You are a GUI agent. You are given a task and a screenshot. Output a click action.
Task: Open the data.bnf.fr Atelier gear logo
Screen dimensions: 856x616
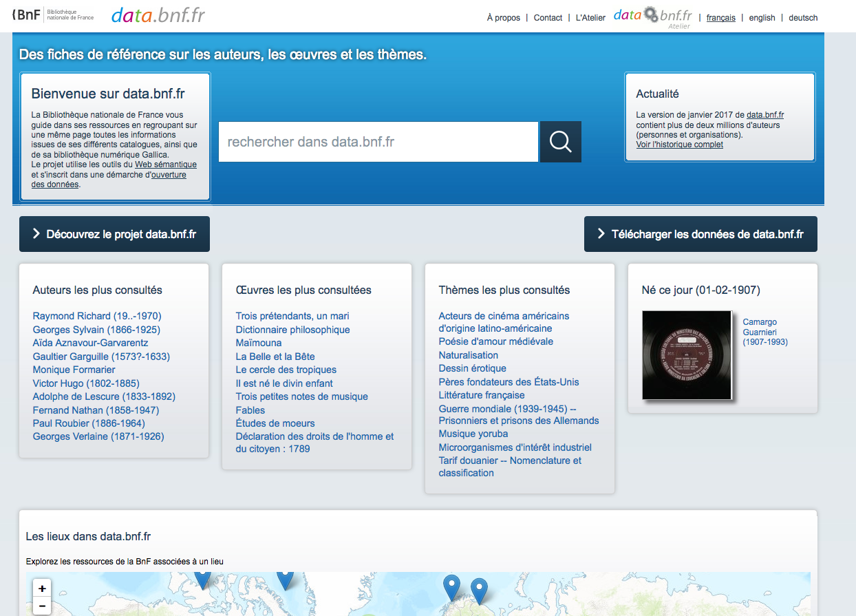652,17
